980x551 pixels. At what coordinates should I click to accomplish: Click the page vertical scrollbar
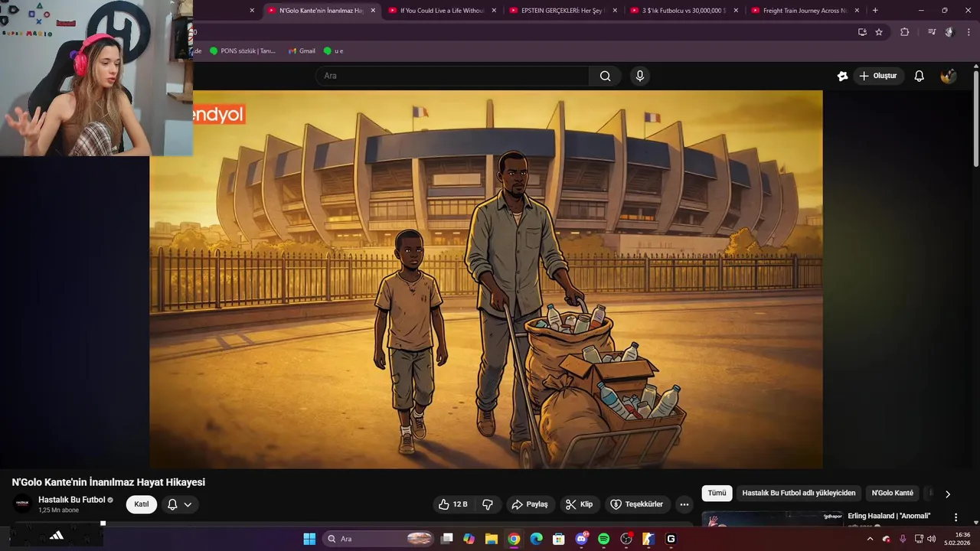[x=975, y=119]
